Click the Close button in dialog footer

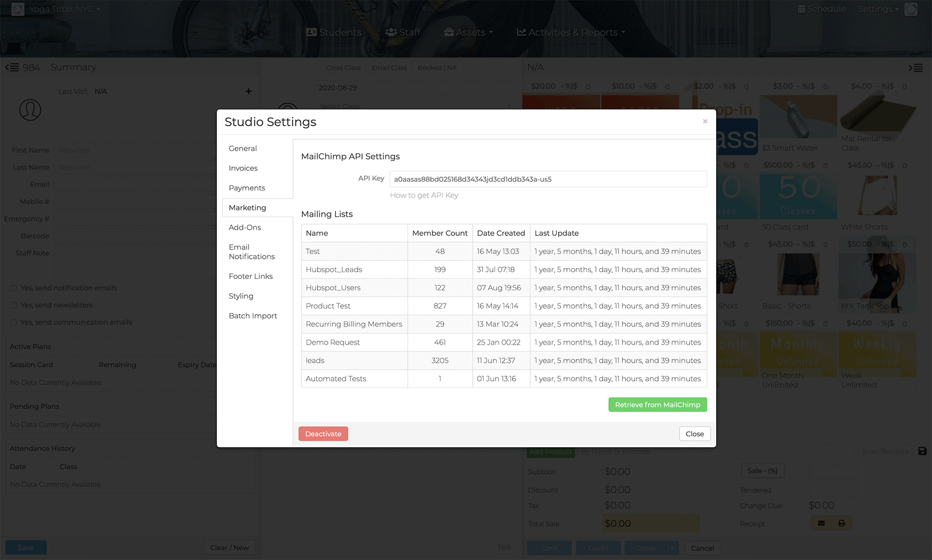tap(695, 434)
